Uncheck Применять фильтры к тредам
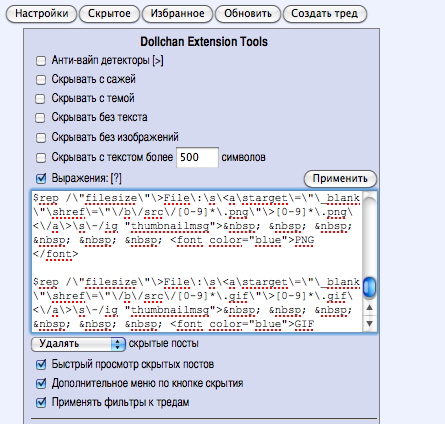The height and width of the screenshot is (424, 445). point(41,403)
